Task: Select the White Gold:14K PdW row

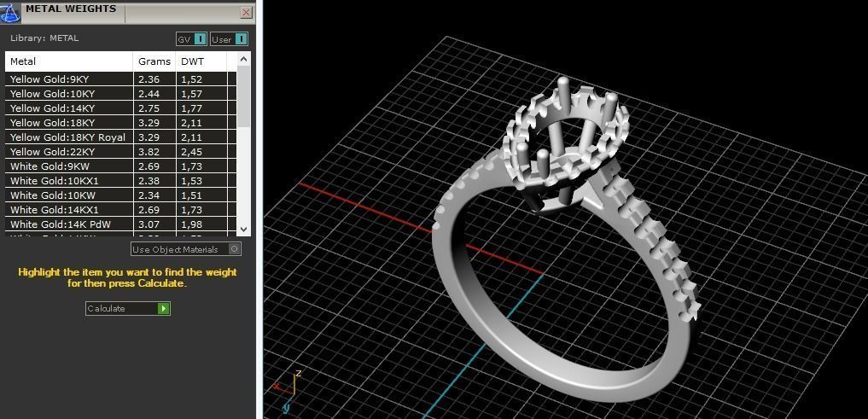Action: [x=120, y=224]
